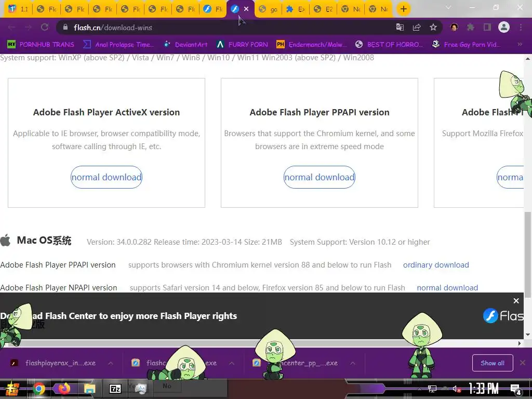
Task: Bookmark this page with the star icon
Action: 433,27
